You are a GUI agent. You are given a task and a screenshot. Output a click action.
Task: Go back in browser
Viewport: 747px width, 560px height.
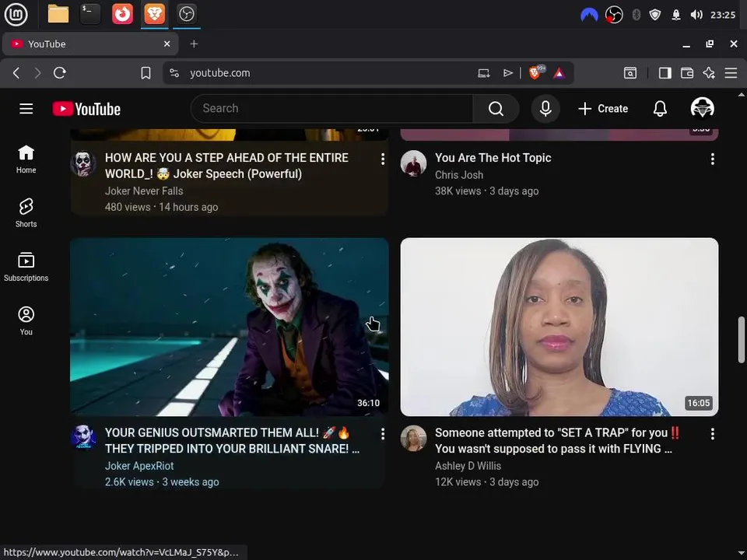16,73
